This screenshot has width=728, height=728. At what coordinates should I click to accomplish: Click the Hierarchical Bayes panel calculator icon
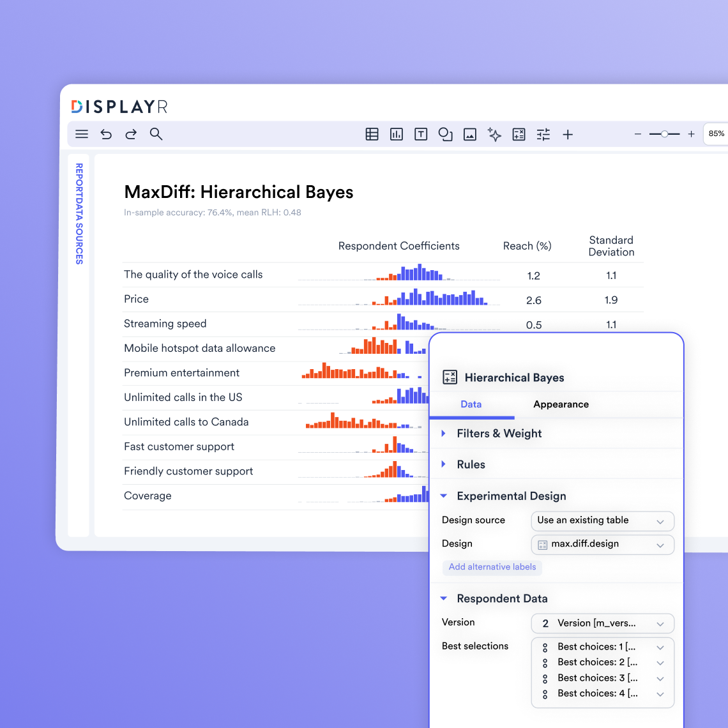450,377
